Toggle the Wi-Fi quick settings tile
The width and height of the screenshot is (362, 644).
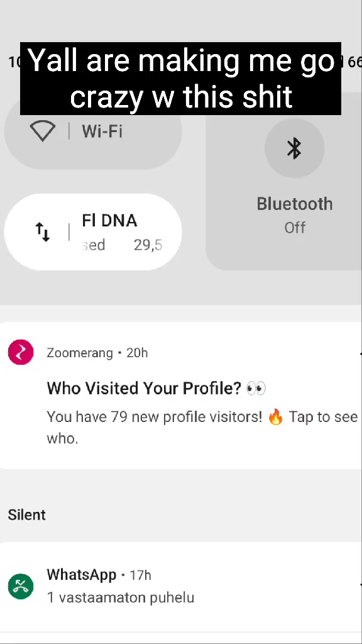(x=93, y=131)
